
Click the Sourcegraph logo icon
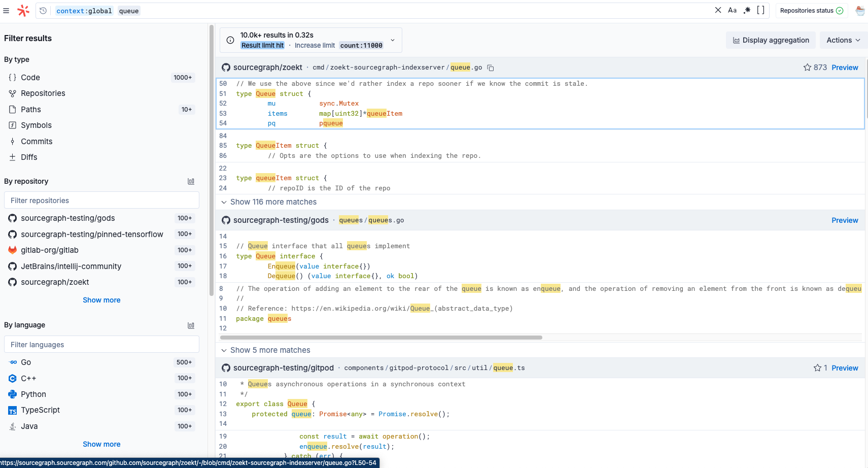[x=23, y=11]
